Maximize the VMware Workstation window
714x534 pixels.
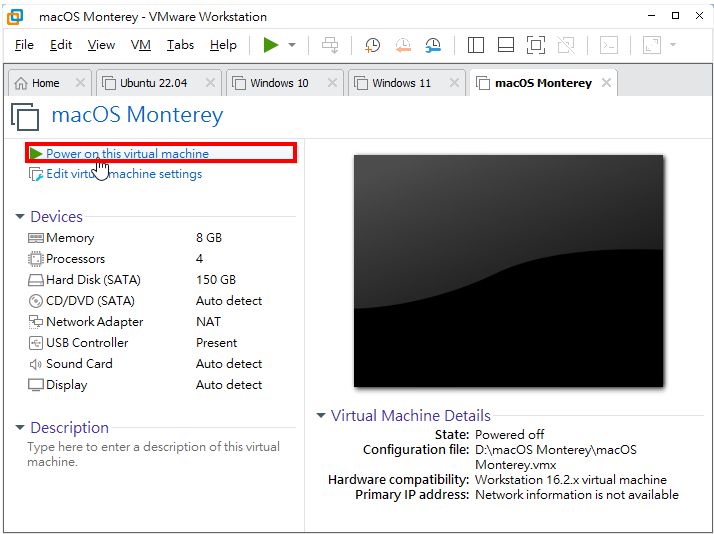[x=675, y=16]
